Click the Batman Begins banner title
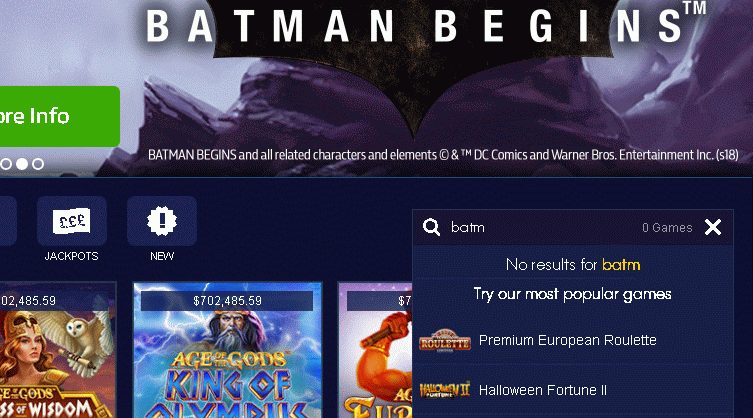Image resolution: width=753 pixels, height=418 pixels. (425, 25)
